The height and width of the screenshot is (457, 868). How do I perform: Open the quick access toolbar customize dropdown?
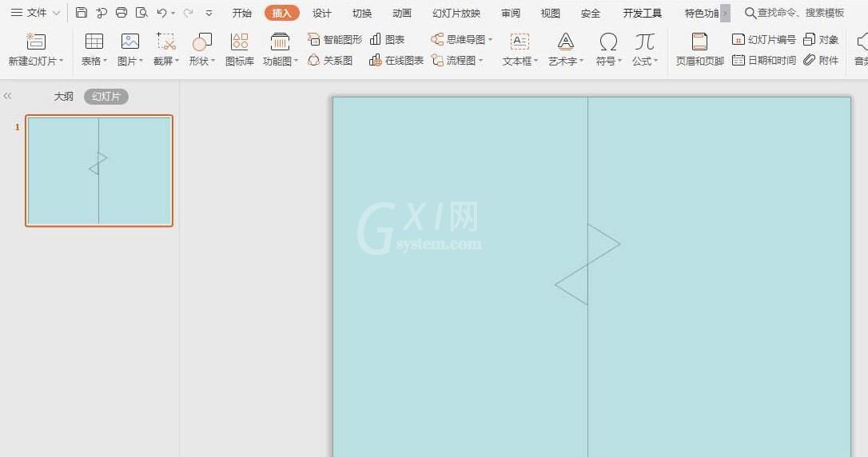tap(209, 13)
